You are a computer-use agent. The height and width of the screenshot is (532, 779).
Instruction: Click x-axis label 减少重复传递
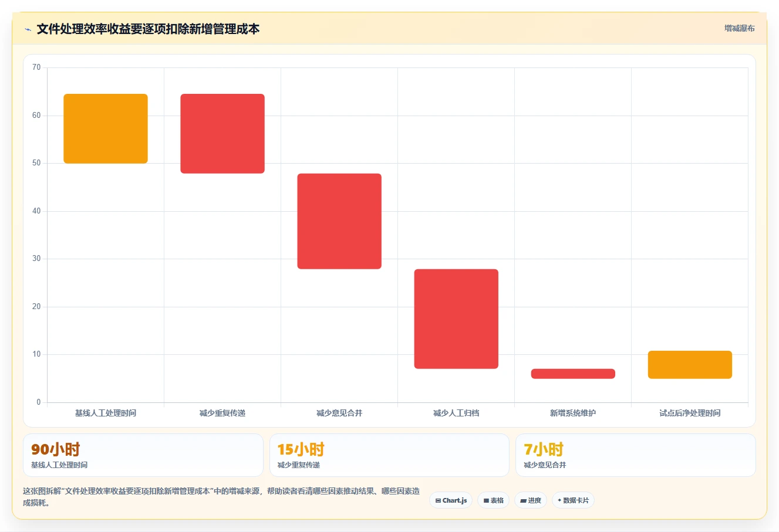(222, 413)
